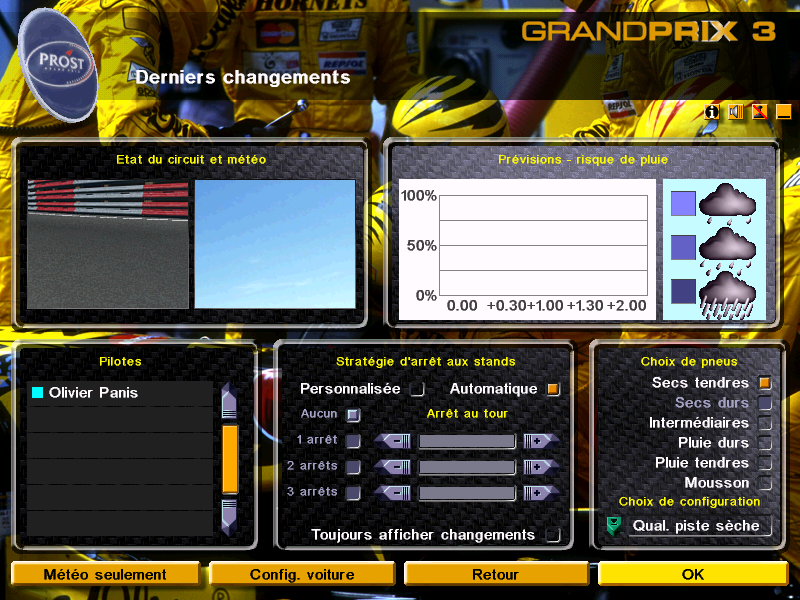800x600 pixels.
Task: Click the Secs durs label
Action: [x=712, y=403]
